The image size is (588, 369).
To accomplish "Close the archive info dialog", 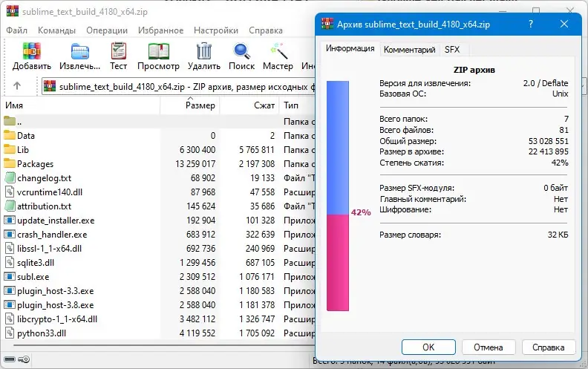I will pyautogui.click(x=564, y=24).
